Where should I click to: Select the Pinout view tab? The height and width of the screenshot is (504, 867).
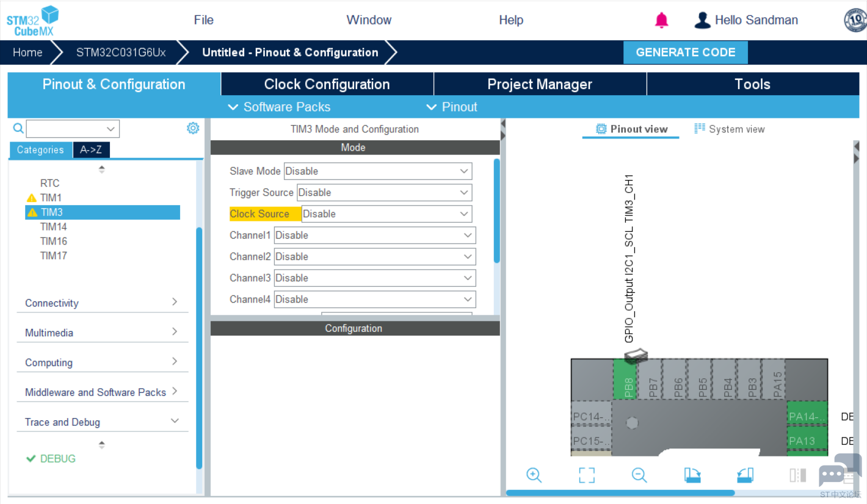click(631, 129)
